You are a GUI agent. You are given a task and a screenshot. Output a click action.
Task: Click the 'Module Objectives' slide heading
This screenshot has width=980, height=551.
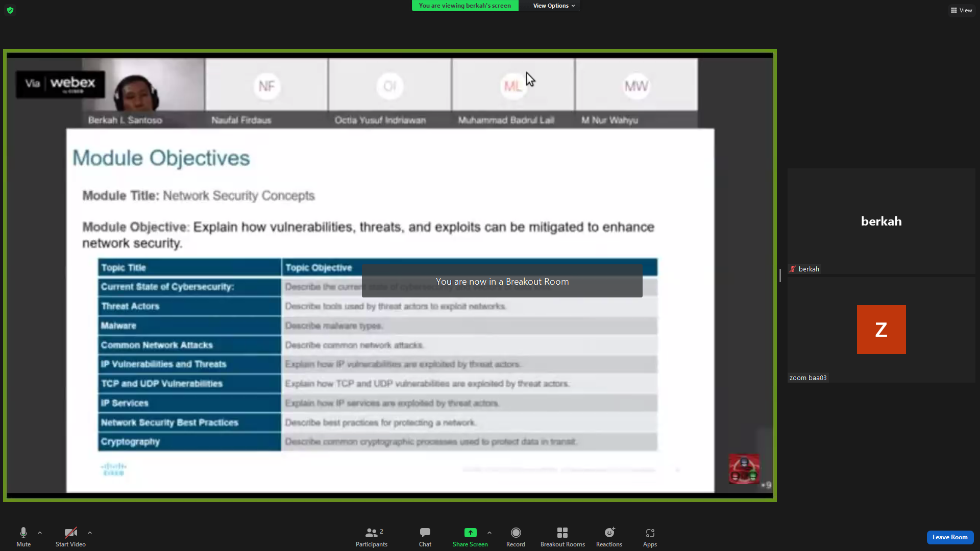click(x=161, y=158)
